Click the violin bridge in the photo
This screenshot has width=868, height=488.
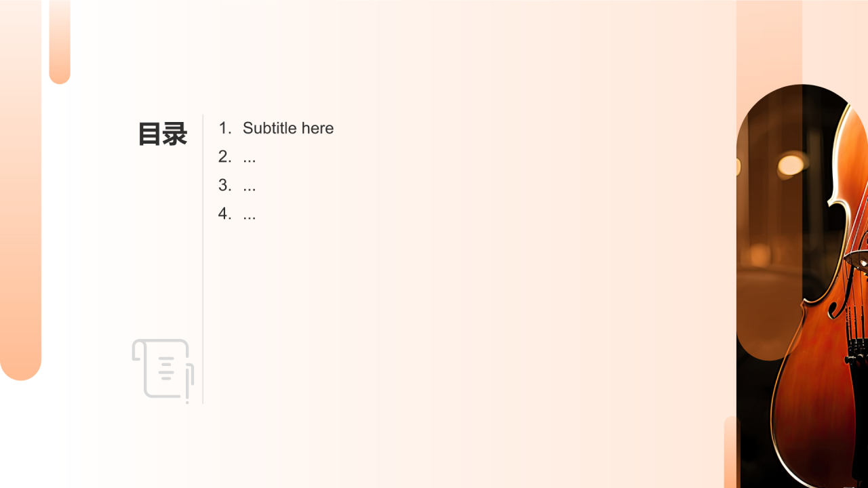click(x=857, y=261)
